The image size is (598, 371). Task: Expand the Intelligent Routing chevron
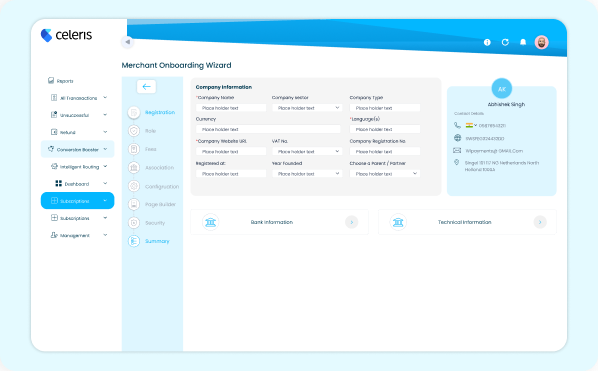(x=105, y=166)
